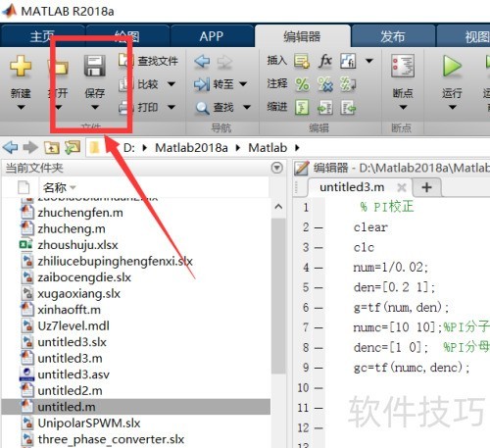The image size is (490, 448).
Task: Select zhiliucebupinghengfenxi.slx in file list
Action: click(115, 261)
